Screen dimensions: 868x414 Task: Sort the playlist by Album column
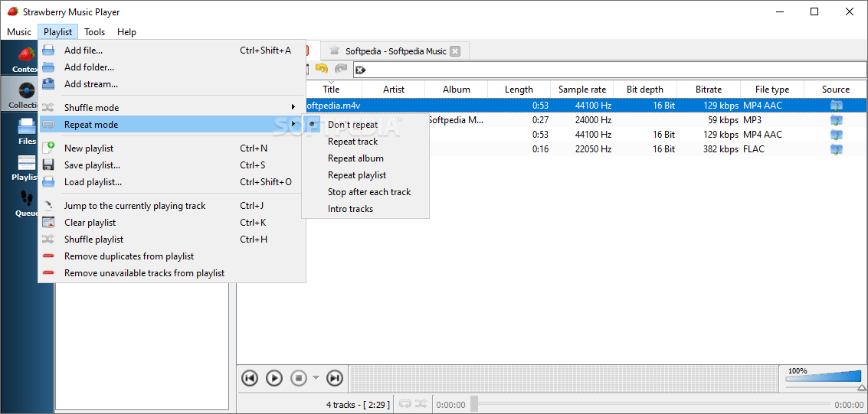pos(456,89)
